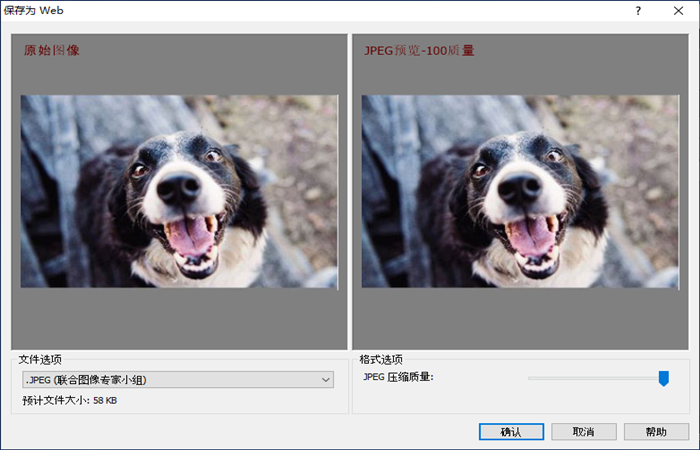This screenshot has height=450, width=700.
Task: Close the 保存为 Web dialog
Action: tap(679, 11)
